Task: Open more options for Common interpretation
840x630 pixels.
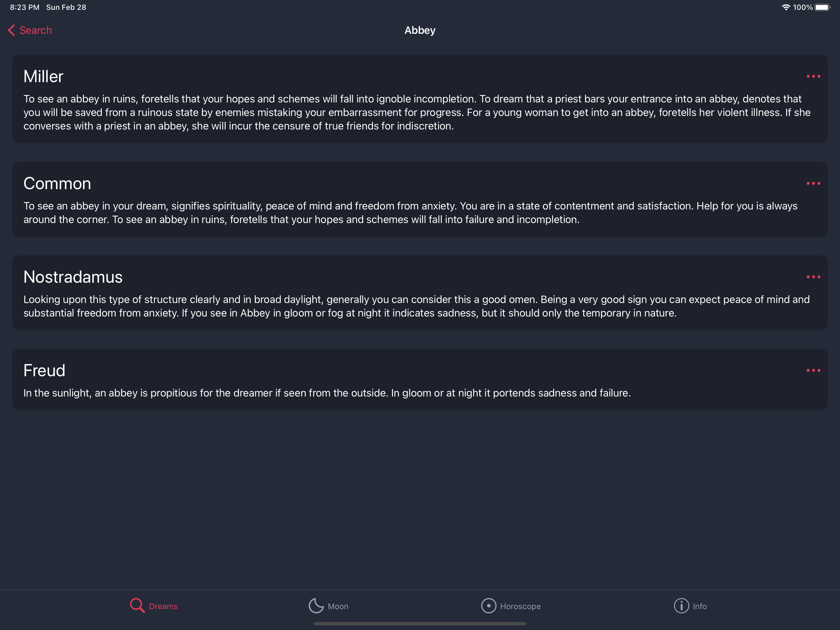Action: 813,184
